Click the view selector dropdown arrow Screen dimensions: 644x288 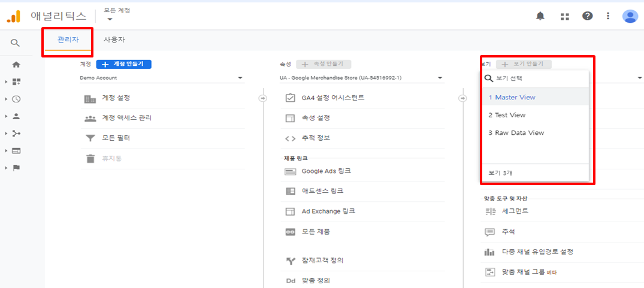click(640, 78)
